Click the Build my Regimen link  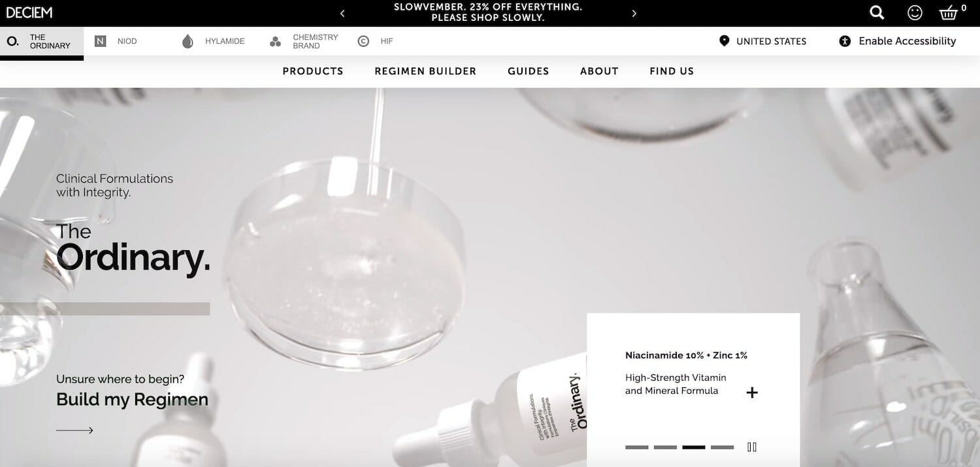pyautogui.click(x=132, y=400)
